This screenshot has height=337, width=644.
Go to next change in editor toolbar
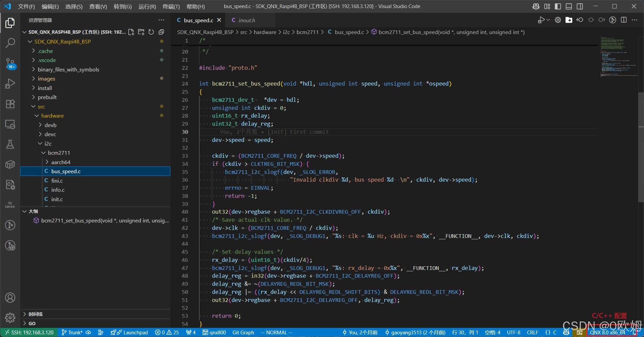(x=602, y=20)
